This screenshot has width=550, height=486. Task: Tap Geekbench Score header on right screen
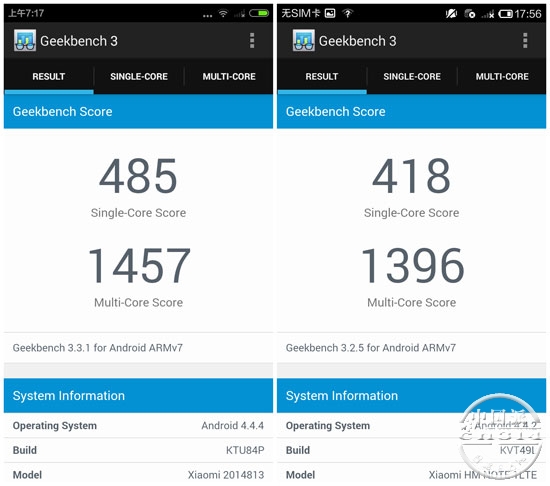pyautogui.click(x=411, y=112)
